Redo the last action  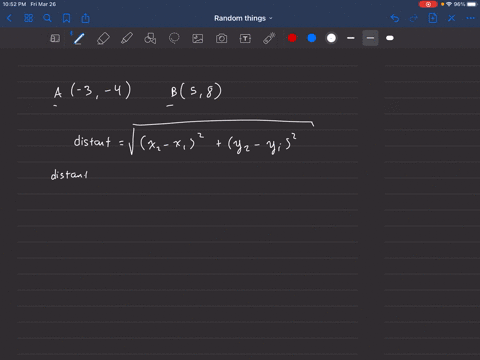click(413, 18)
